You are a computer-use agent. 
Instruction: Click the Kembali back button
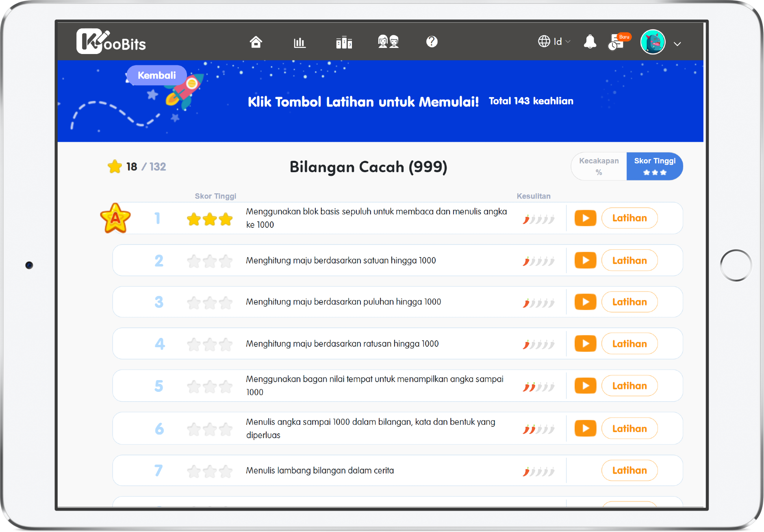(157, 75)
